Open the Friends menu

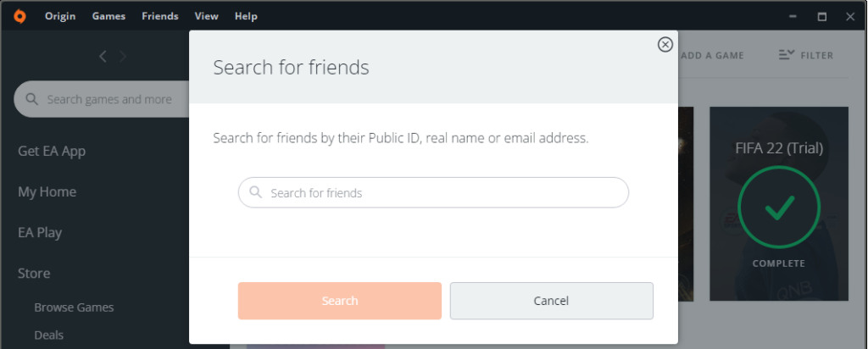click(160, 17)
